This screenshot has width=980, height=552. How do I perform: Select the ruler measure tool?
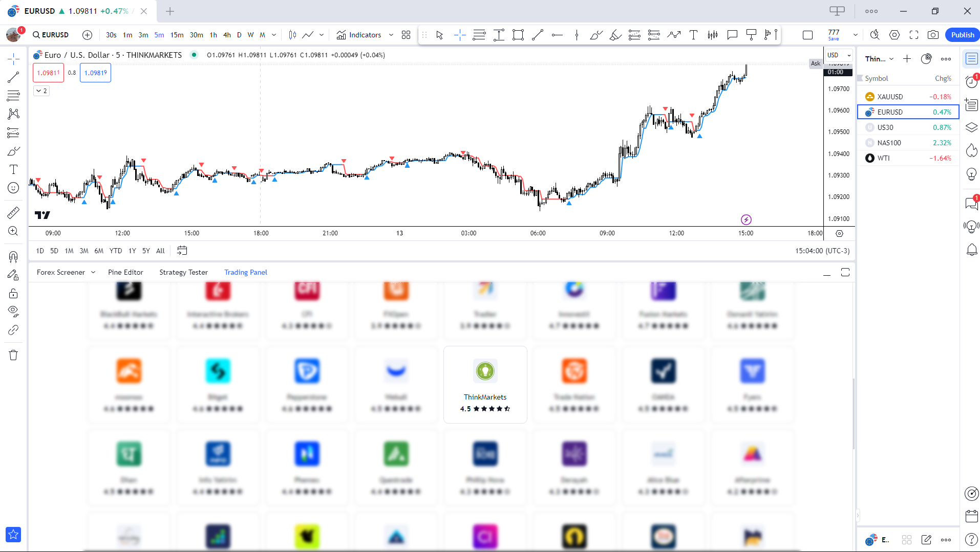pyautogui.click(x=13, y=212)
